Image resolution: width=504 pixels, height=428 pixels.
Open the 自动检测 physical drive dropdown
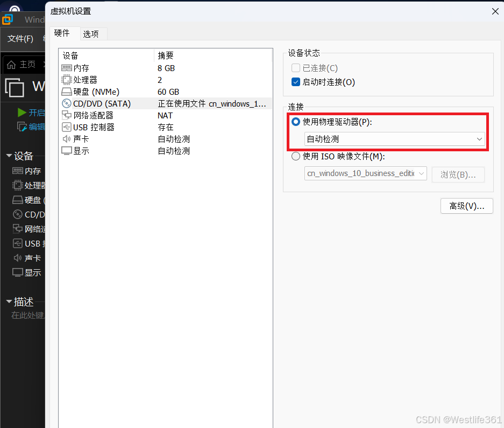pos(479,139)
